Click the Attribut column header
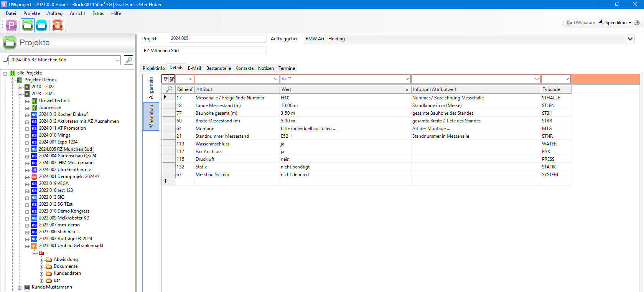 tap(237, 89)
